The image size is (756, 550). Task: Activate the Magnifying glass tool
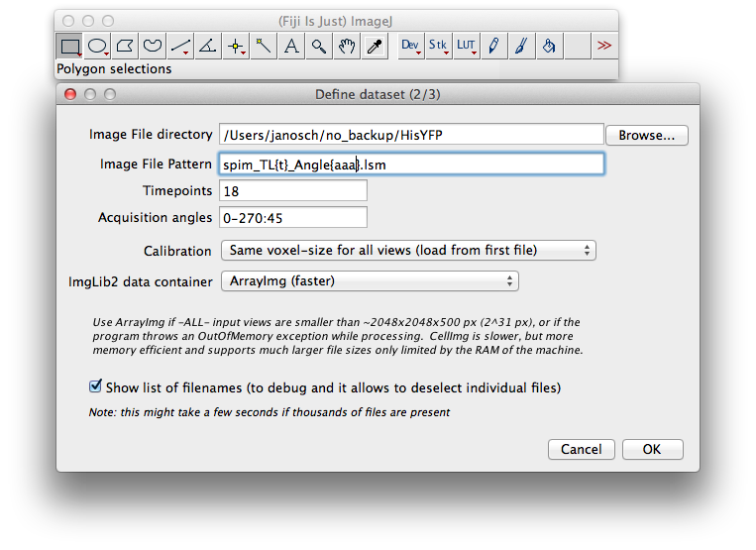(x=319, y=46)
